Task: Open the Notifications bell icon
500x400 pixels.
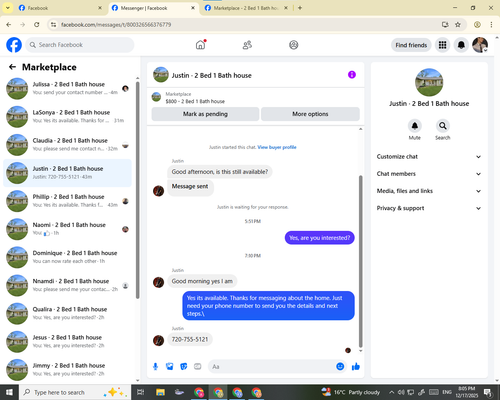Action: pos(461,45)
